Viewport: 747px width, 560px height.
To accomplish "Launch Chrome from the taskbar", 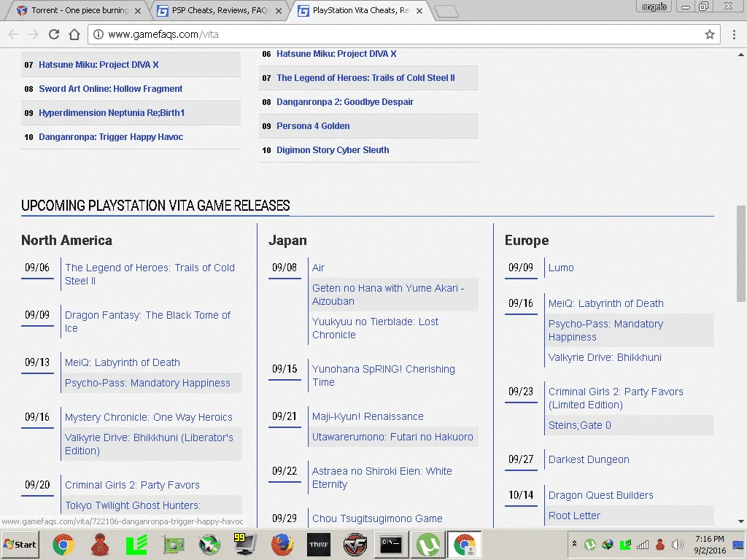I will (63, 544).
